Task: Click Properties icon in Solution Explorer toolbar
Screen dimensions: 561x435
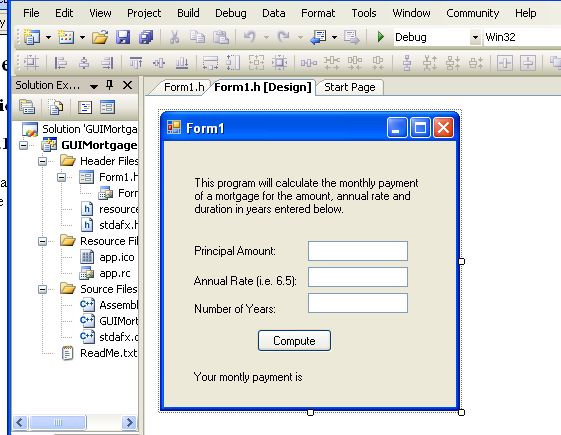Action: 27,107
